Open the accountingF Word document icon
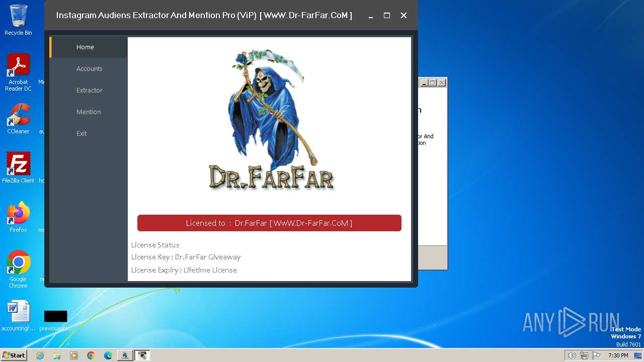 (x=18, y=316)
